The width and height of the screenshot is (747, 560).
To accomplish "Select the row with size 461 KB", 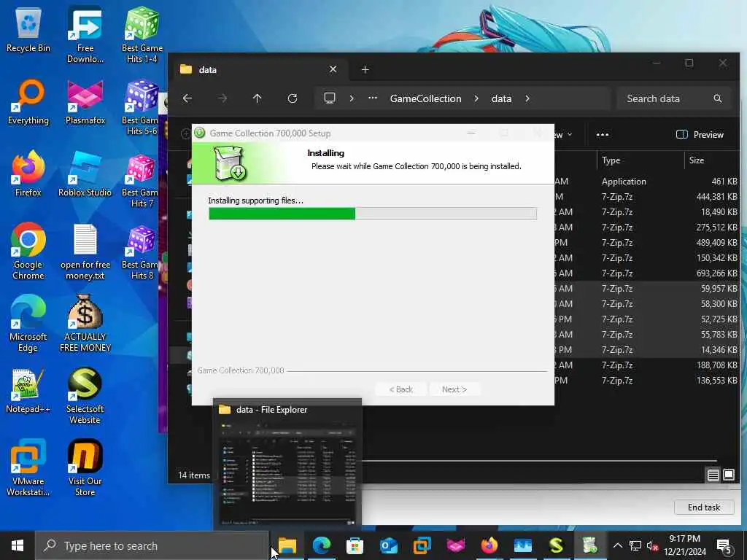I will pos(647,182).
